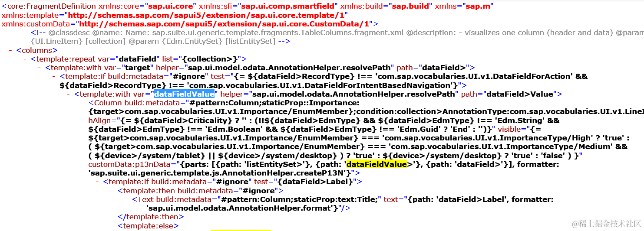Collapse the template:with var="target" node
Screen dimensions: 644x231
pos(40,68)
